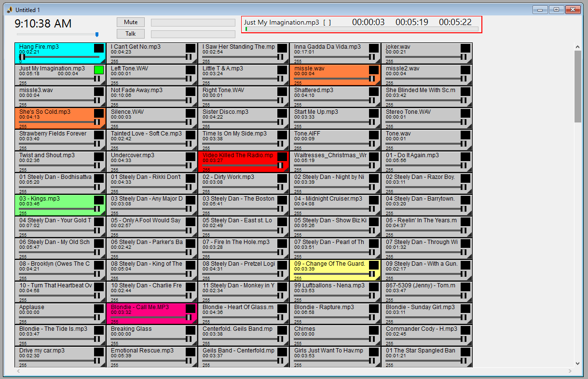Click the black square on Hang Fire.mp3
This screenshot has height=379, width=588.
pos(98,48)
